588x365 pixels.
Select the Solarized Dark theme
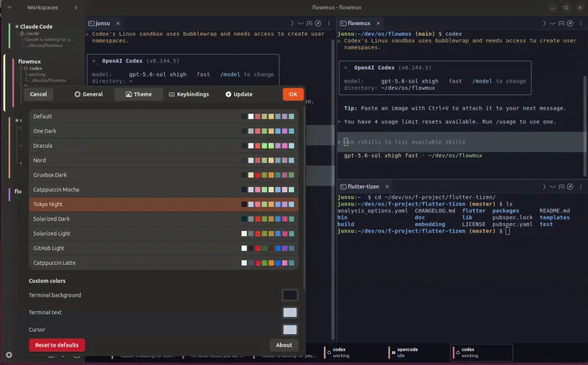[163, 219]
